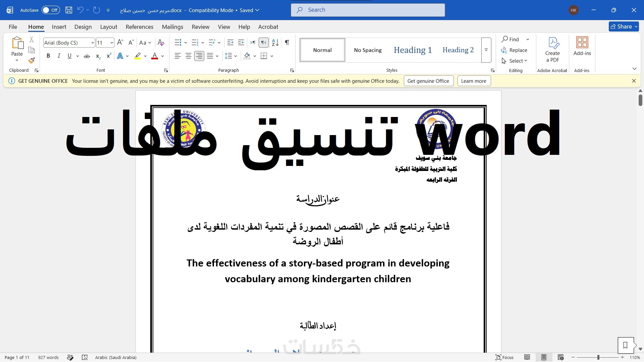Viewport: 644px width, 362px height.
Task: Set left-to-right text direction
Action: (x=253, y=43)
